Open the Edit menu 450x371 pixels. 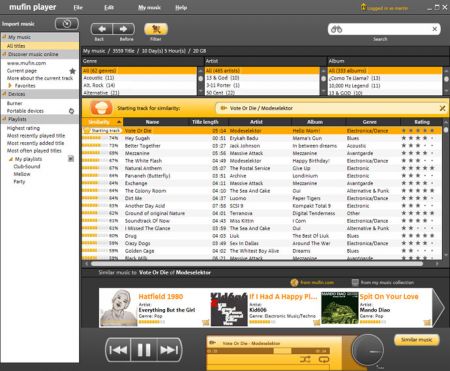109,7
